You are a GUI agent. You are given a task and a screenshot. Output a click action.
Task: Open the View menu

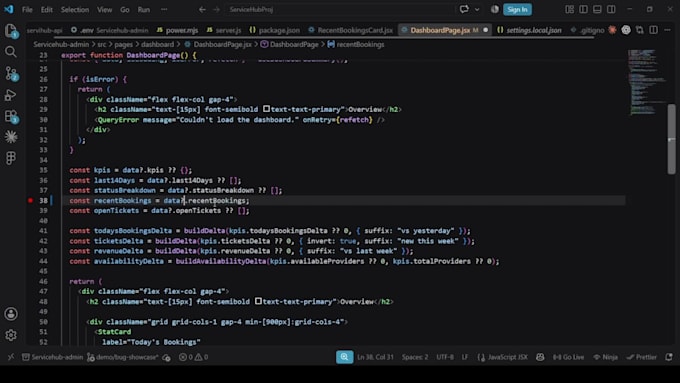click(x=104, y=9)
